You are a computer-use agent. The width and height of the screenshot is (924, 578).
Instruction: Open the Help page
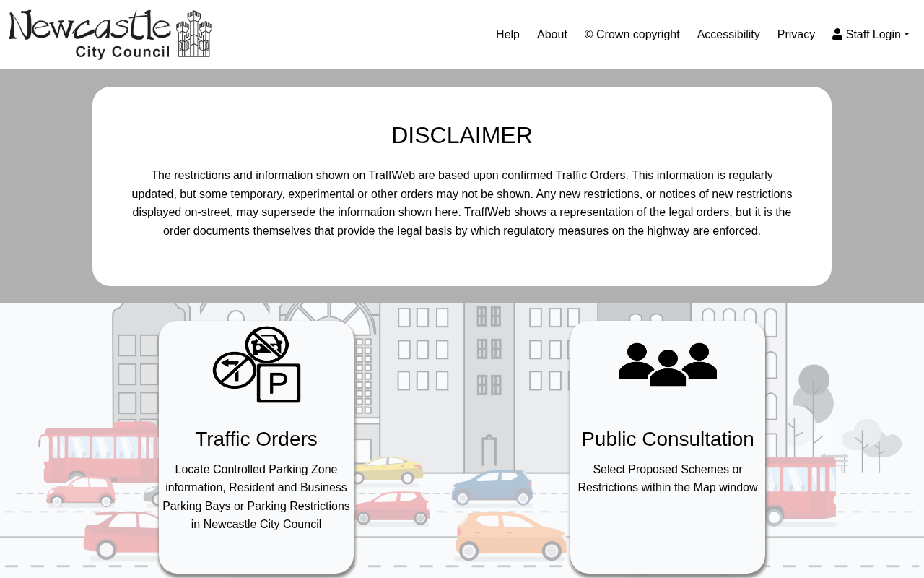(507, 35)
